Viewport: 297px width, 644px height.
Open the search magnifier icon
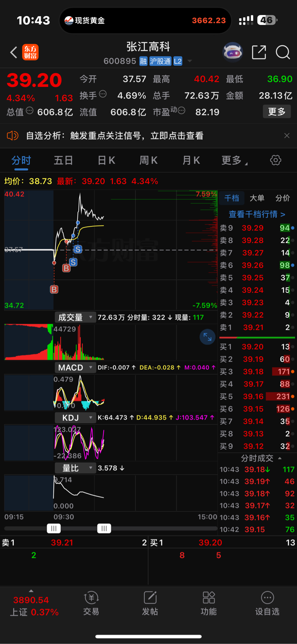[283, 52]
